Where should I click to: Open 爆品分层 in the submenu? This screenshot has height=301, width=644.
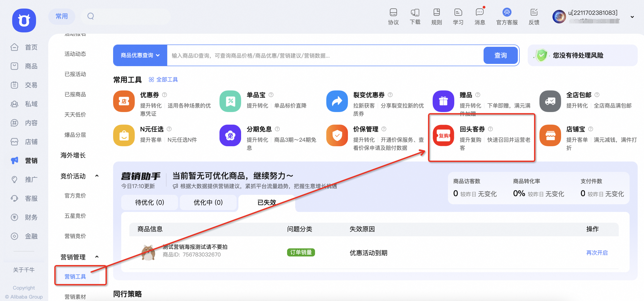(75, 135)
